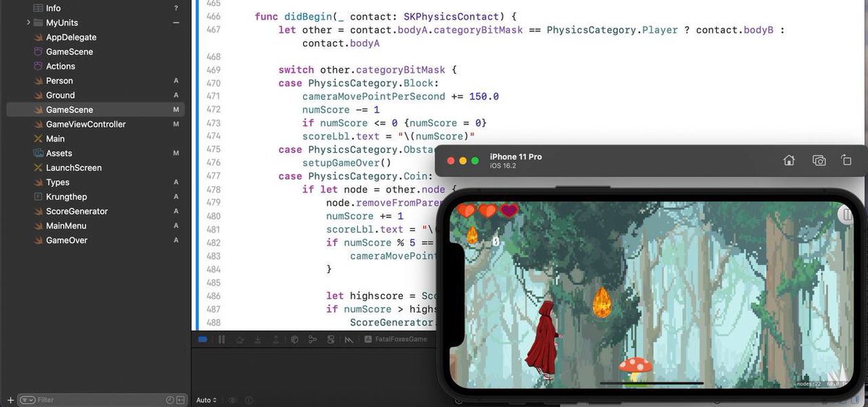Open the Assets catalog
This screenshot has width=868, height=407.
tap(59, 153)
